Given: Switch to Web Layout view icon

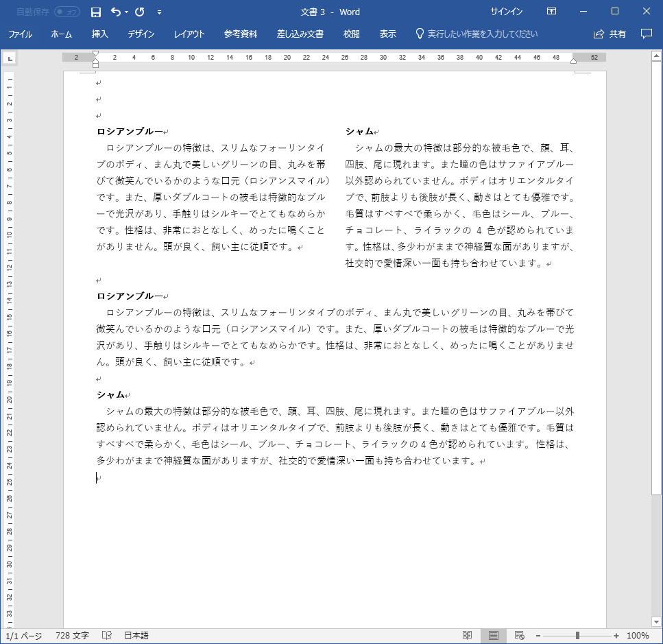Looking at the screenshot, I should (x=519, y=636).
